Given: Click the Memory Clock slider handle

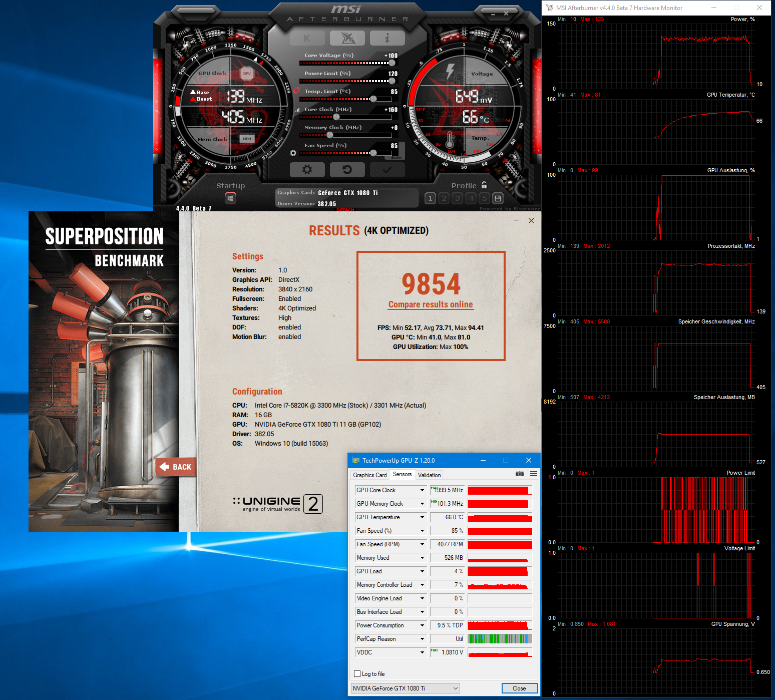Looking at the screenshot, I should [x=329, y=135].
